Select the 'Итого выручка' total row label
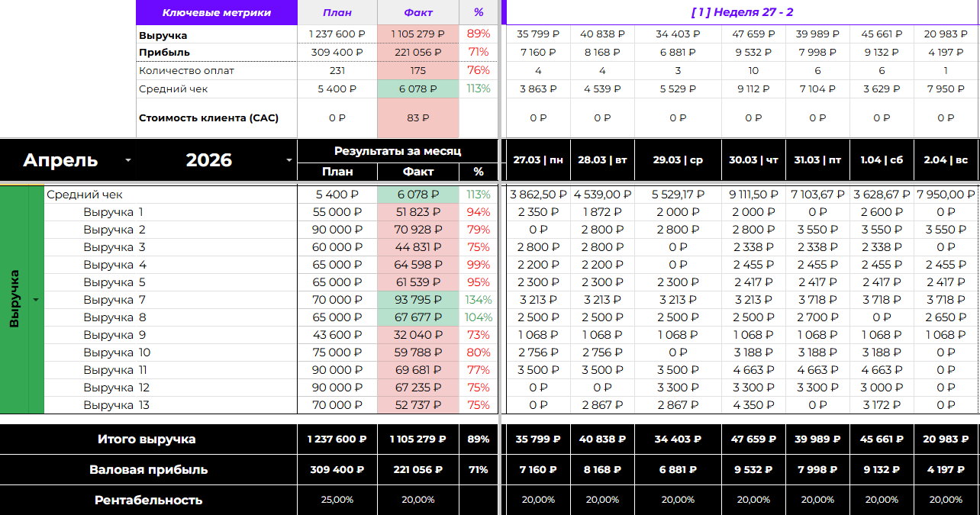Image resolution: width=980 pixels, height=515 pixels. pos(147,439)
